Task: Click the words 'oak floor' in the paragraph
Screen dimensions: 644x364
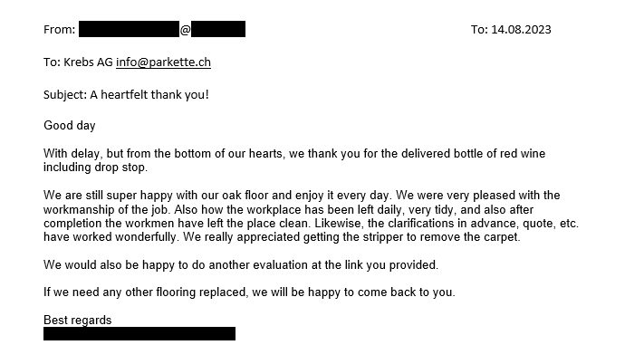Action: [x=246, y=195]
